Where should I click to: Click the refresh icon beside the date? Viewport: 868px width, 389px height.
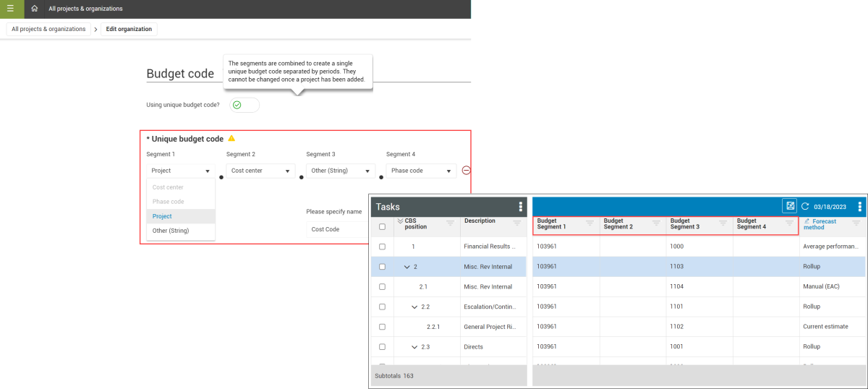(x=804, y=206)
